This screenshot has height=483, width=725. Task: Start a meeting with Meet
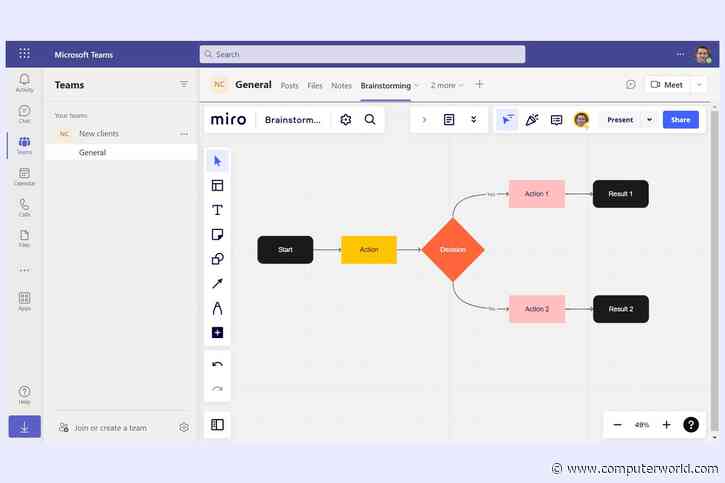click(x=667, y=85)
